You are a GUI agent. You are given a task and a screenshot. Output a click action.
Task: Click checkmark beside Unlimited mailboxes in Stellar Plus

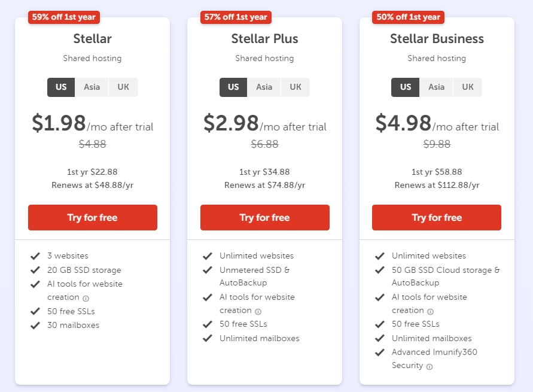pos(208,338)
